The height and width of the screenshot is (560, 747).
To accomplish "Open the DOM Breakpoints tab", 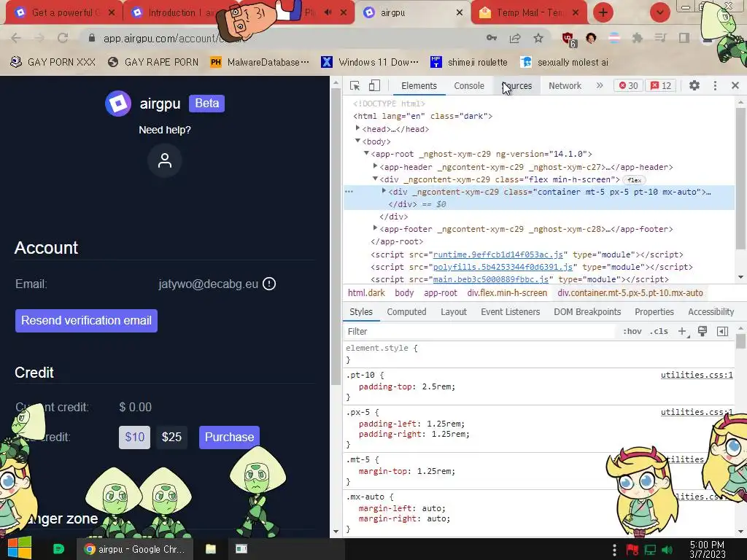I will pos(587,312).
